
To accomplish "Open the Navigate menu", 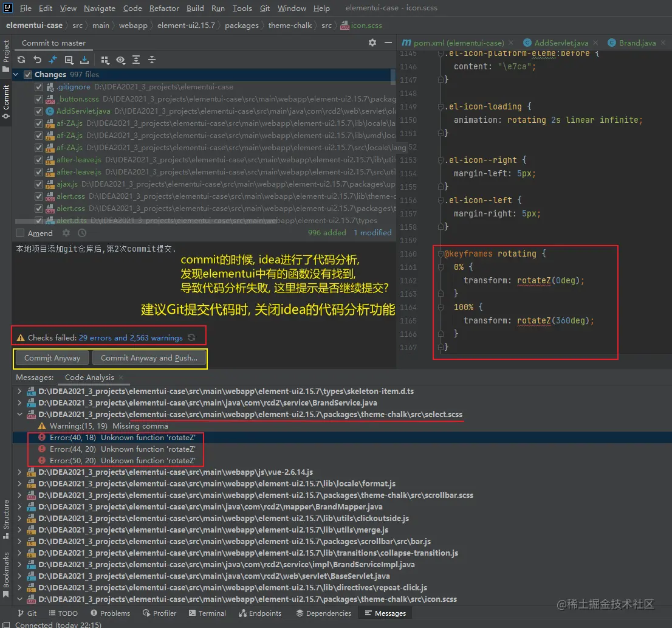I will click(100, 8).
